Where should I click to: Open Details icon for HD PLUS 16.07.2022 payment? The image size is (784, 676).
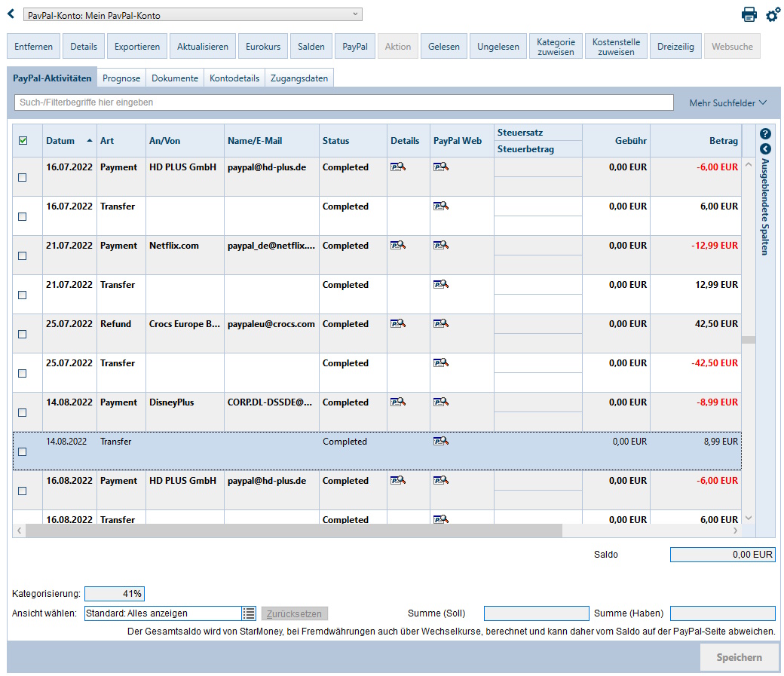point(398,167)
